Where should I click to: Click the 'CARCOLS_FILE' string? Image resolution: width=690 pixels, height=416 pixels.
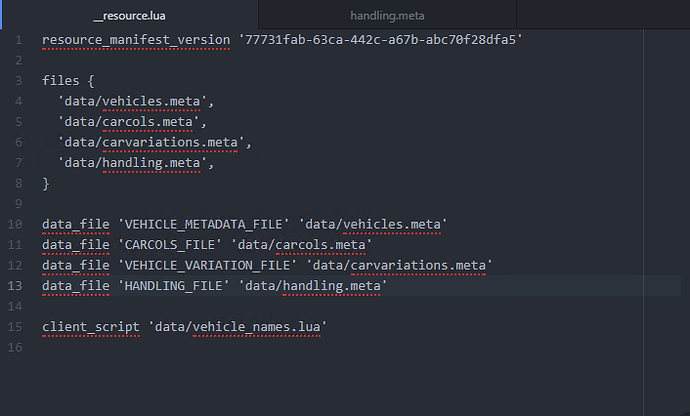173,245
